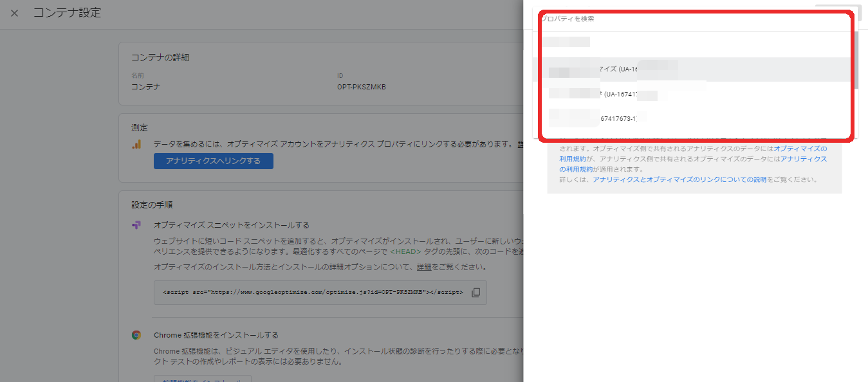Screen dimensions: 868x382
Task: Click the purple Optimize snippet icon
Action: click(x=136, y=225)
